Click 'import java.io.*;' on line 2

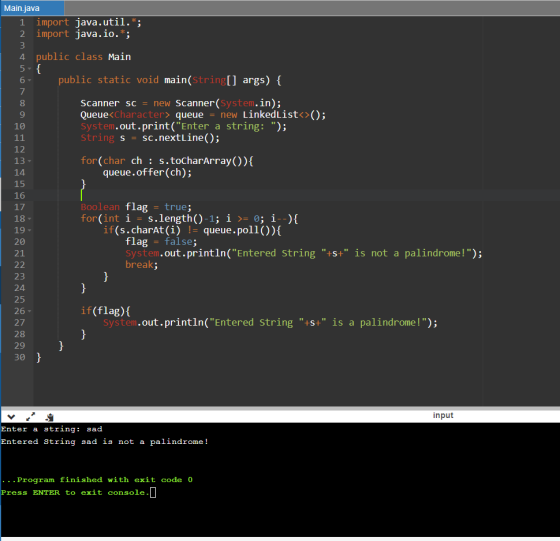(83, 34)
